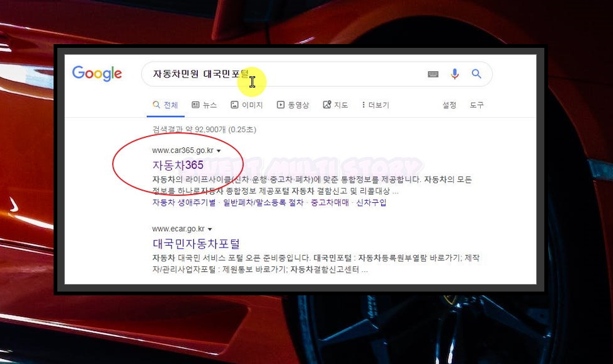
Task: Open 도구 search tools
Action: (476, 105)
